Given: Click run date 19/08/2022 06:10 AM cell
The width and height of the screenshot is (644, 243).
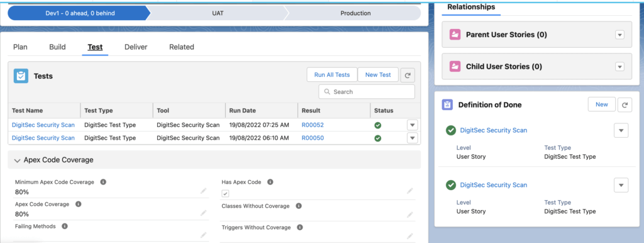Looking at the screenshot, I should click(x=260, y=138).
